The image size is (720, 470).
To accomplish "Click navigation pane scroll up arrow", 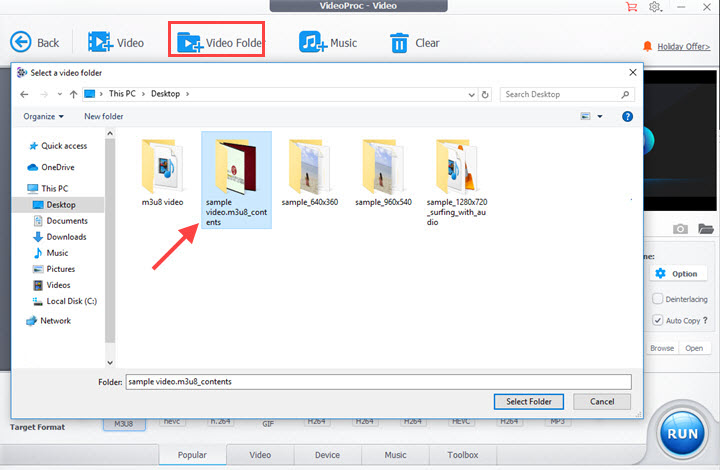I will coord(110,134).
